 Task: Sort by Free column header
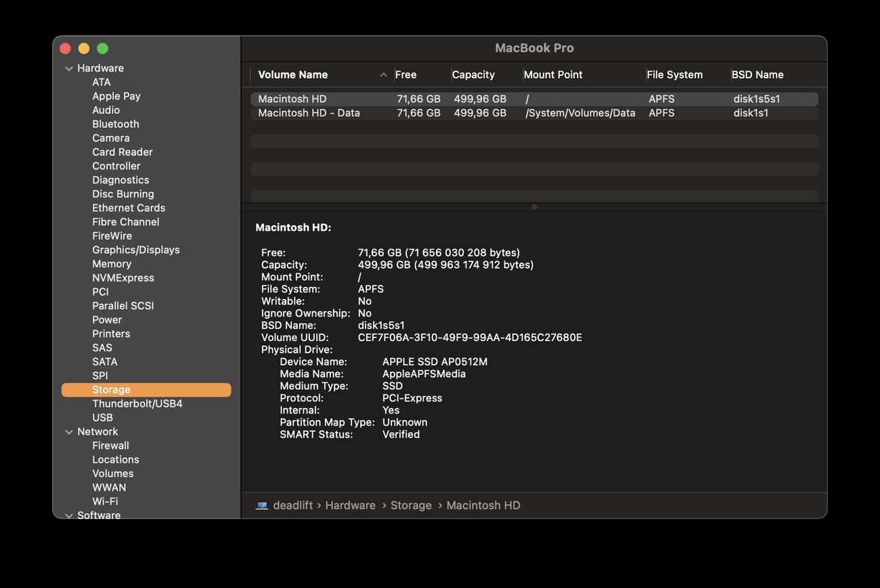[x=406, y=75]
